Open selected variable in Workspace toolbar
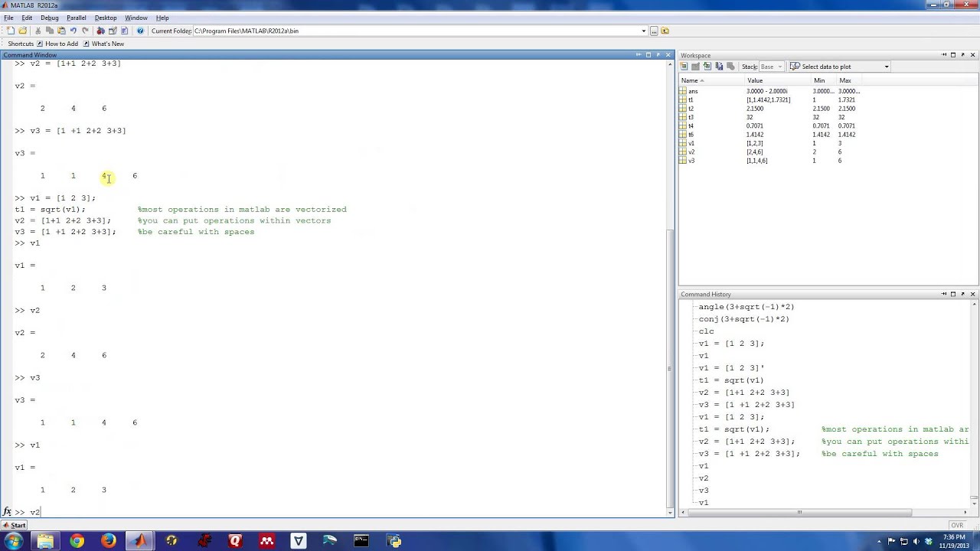 point(695,67)
